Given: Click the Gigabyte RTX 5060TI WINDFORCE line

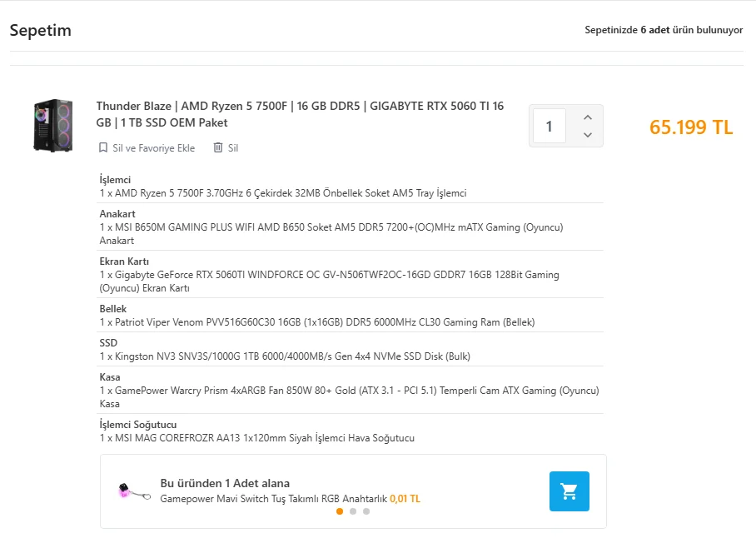Looking at the screenshot, I should tap(330, 281).
